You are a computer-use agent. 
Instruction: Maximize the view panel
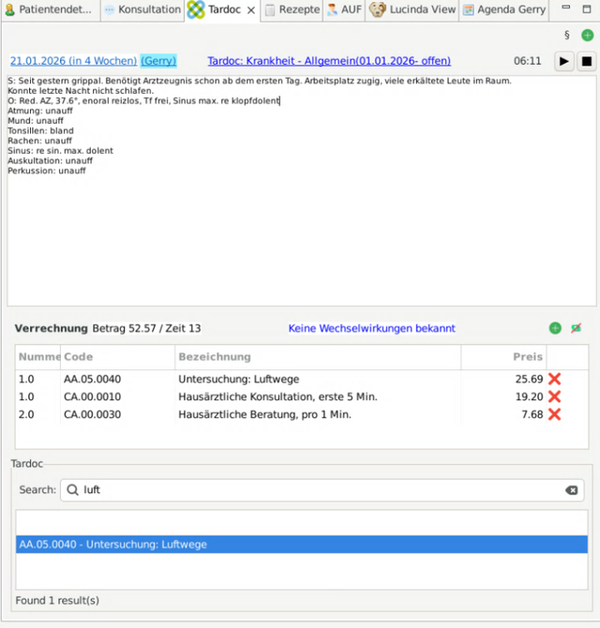[587, 9]
